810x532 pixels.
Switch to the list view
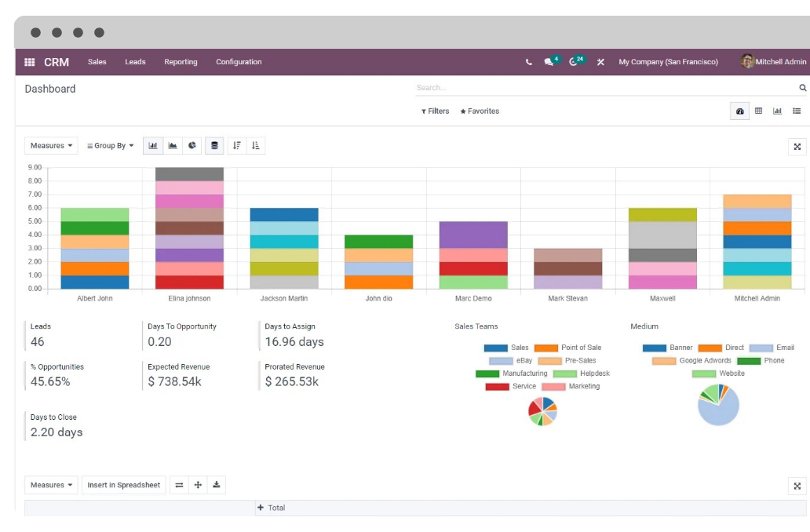(x=797, y=111)
